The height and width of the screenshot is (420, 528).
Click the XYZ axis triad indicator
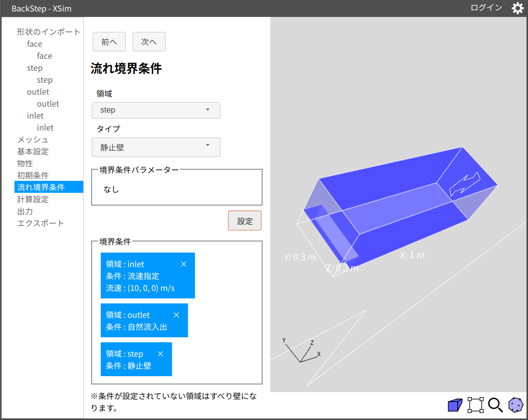pyautogui.click(x=301, y=350)
